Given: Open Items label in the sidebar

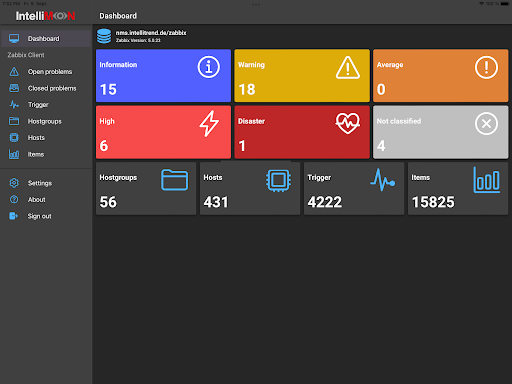Looking at the screenshot, I should (36, 154).
